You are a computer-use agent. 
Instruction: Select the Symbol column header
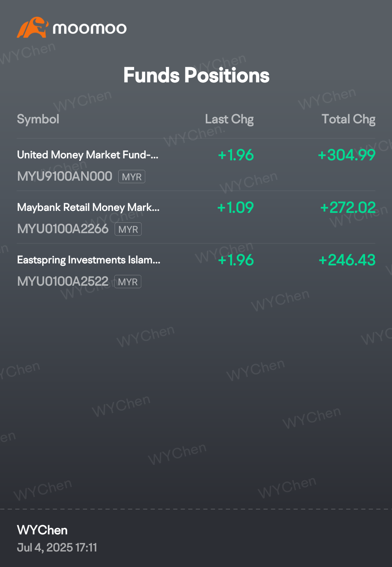pos(38,119)
